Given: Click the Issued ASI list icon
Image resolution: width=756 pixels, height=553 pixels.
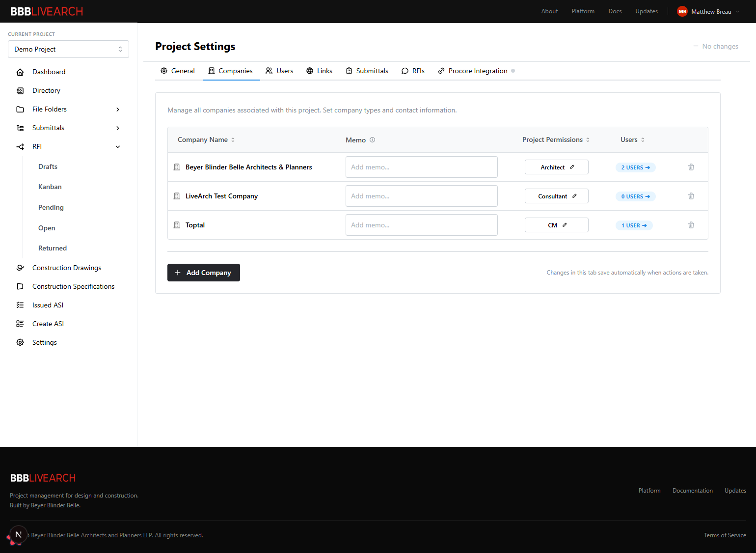Looking at the screenshot, I should point(20,305).
